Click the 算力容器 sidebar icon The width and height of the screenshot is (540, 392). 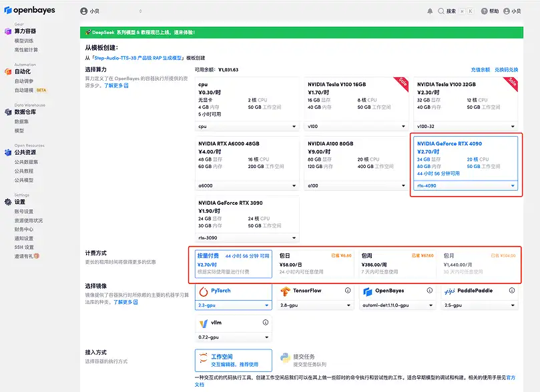point(8,31)
